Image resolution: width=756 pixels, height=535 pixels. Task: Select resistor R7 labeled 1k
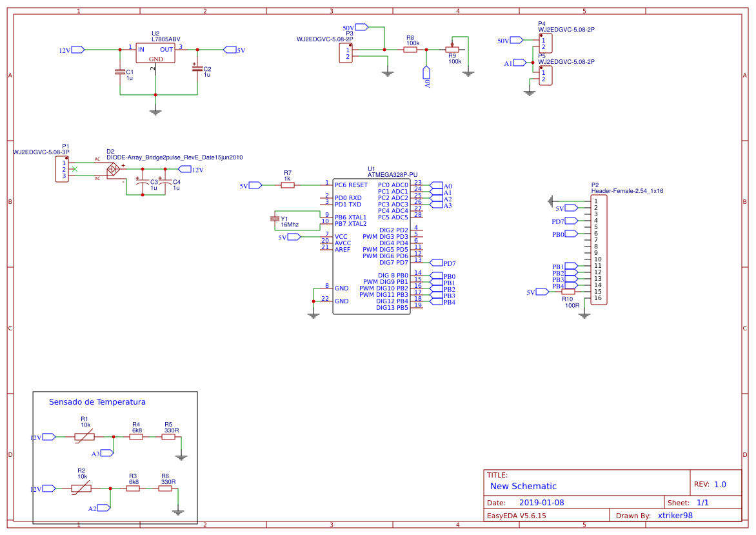pos(287,184)
